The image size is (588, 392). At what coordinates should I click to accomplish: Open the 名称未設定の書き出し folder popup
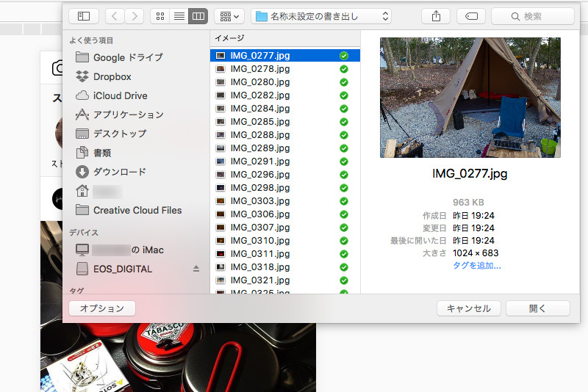[321, 16]
